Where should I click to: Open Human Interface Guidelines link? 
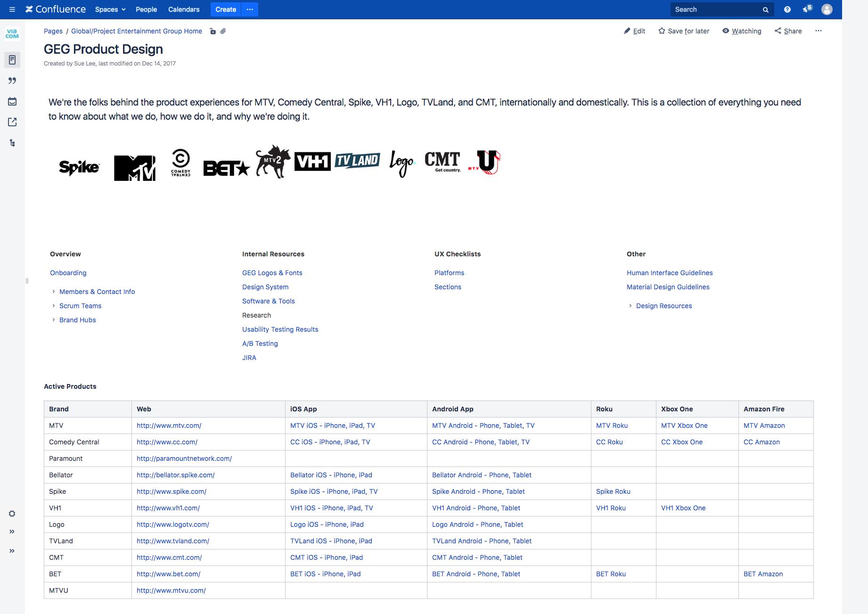coord(670,273)
